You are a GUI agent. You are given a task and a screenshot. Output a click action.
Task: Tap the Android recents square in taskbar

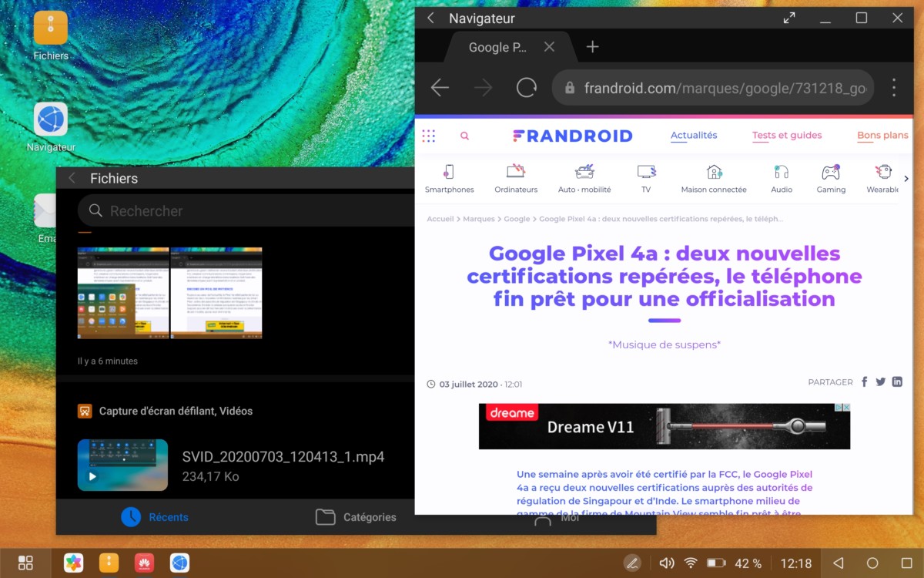tap(906, 563)
